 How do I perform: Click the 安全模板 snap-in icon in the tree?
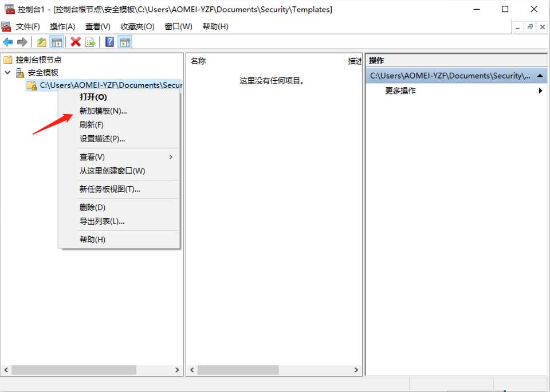click(19, 71)
